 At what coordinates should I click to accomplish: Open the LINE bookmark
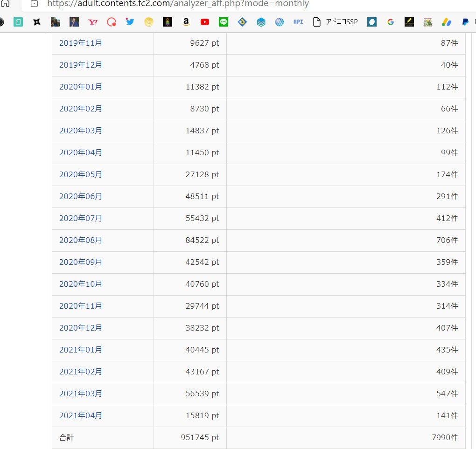tap(224, 22)
